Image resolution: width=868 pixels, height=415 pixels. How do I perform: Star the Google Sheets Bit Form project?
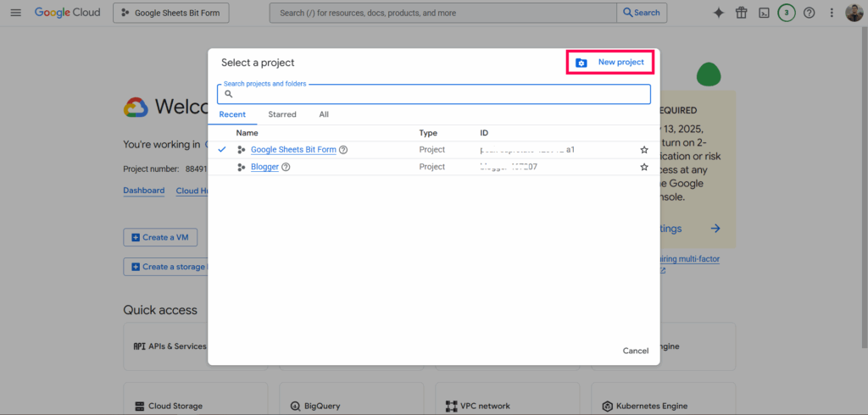pyautogui.click(x=644, y=149)
